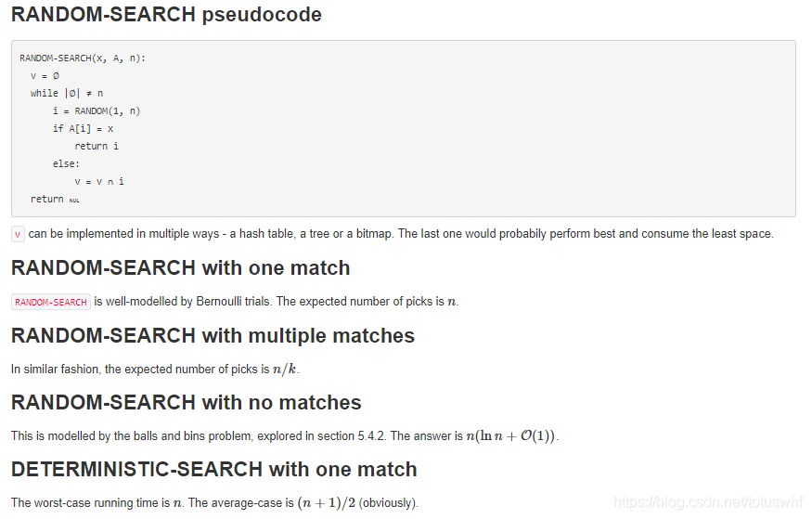
Task: Click the n(ln n + O(1)) formula
Action: coord(510,435)
